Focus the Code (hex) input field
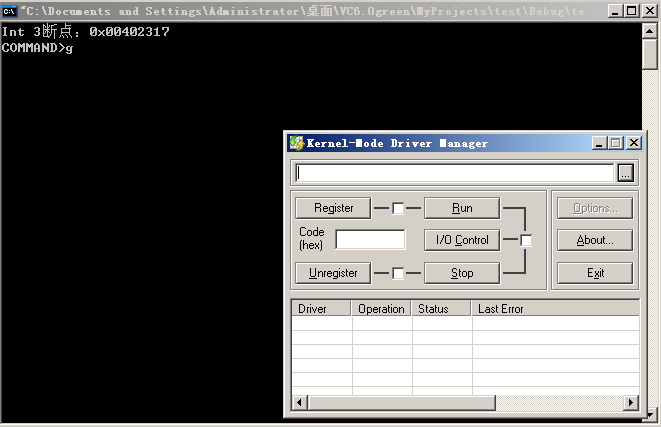This screenshot has width=661, height=427. pos(370,240)
